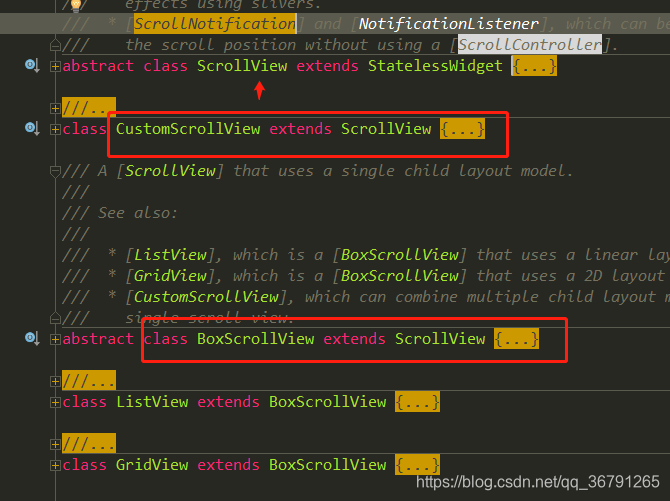Click the ScrollController reference in comment
The height and width of the screenshot is (501, 670).
[x=530, y=44]
